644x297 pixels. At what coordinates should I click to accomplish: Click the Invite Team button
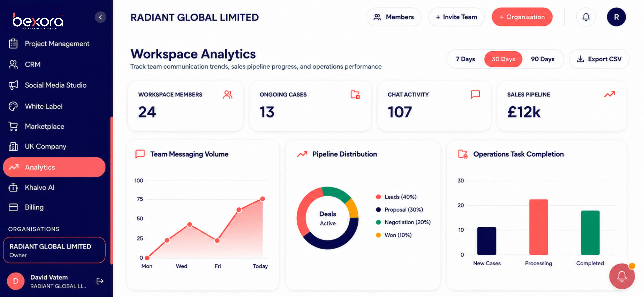(x=456, y=17)
